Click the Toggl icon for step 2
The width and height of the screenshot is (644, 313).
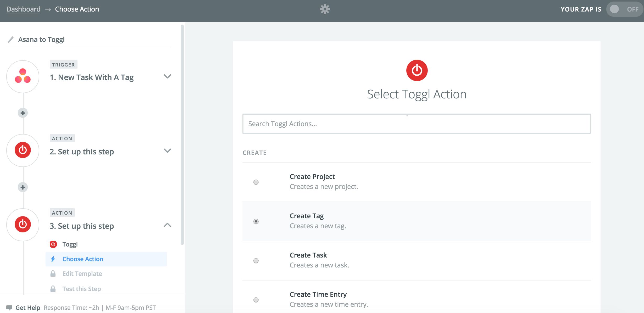tap(23, 150)
